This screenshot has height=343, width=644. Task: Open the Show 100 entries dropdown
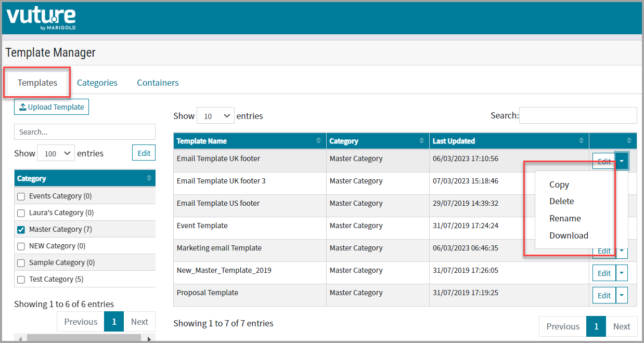pyautogui.click(x=56, y=153)
